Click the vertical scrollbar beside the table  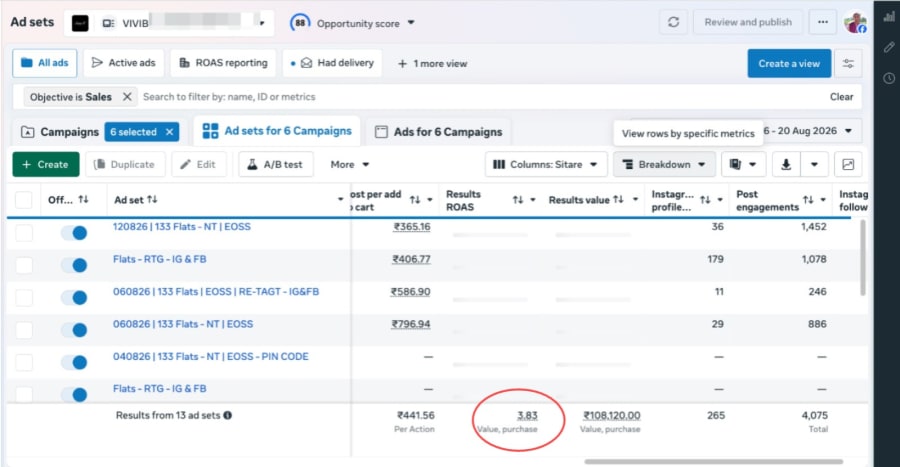point(863,258)
